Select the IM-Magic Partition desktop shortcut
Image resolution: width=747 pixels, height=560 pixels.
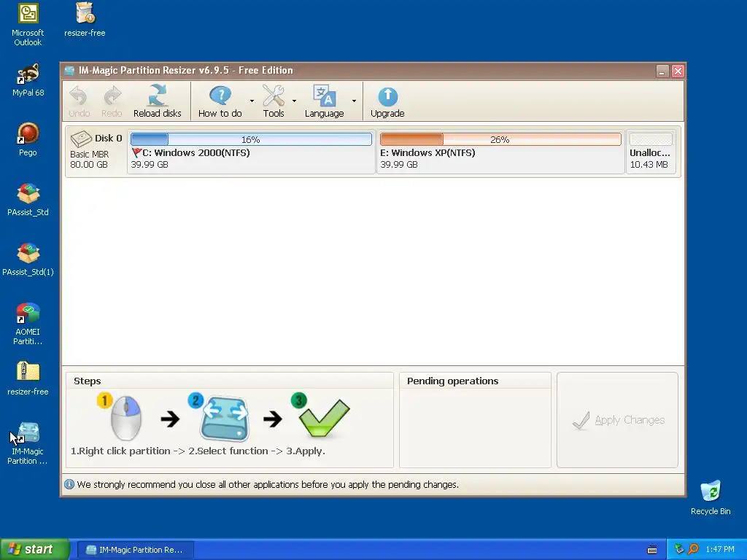pos(28,443)
